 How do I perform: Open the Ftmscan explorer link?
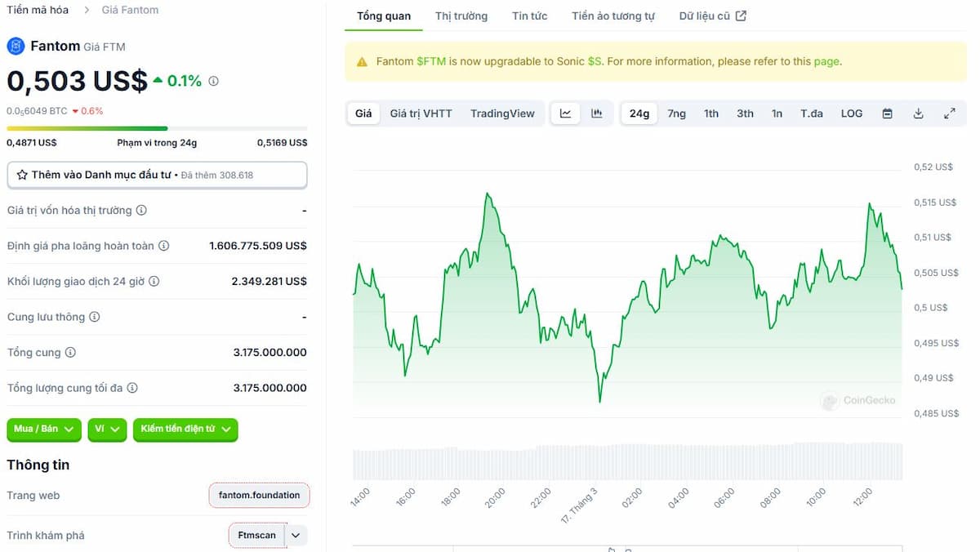tap(257, 536)
